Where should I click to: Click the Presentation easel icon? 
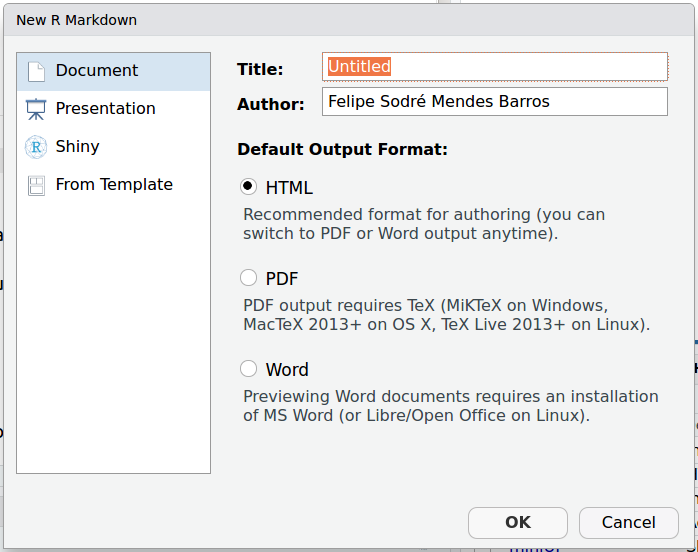pyautogui.click(x=36, y=110)
